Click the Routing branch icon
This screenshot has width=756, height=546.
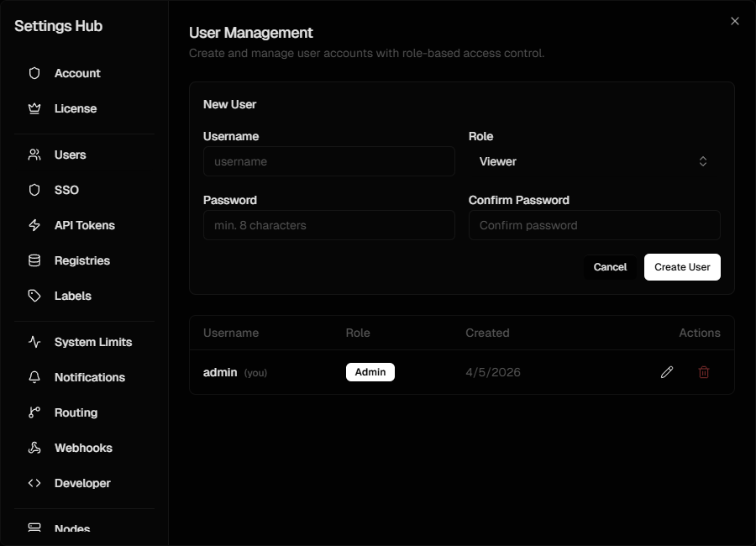pos(34,412)
